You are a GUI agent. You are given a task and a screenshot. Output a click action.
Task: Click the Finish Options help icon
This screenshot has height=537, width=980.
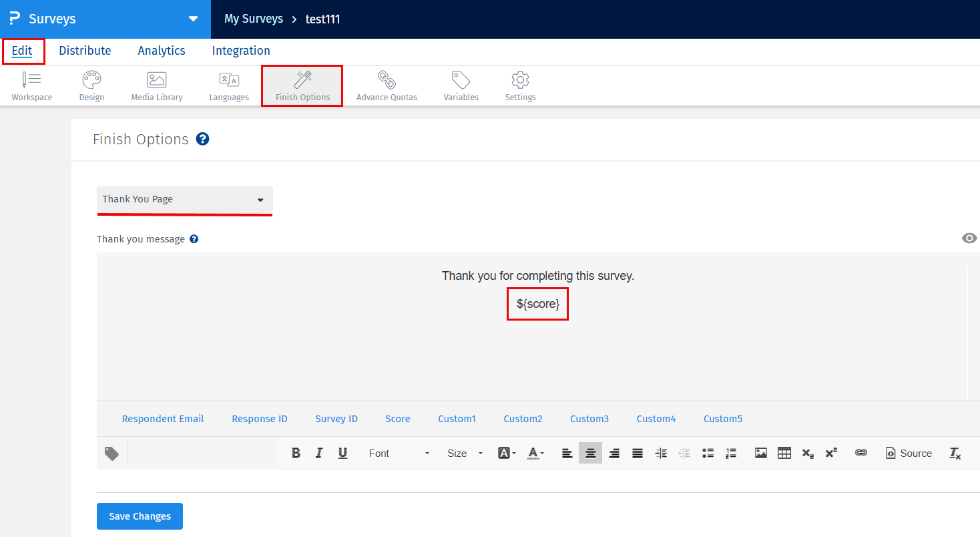tap(203, 139)
